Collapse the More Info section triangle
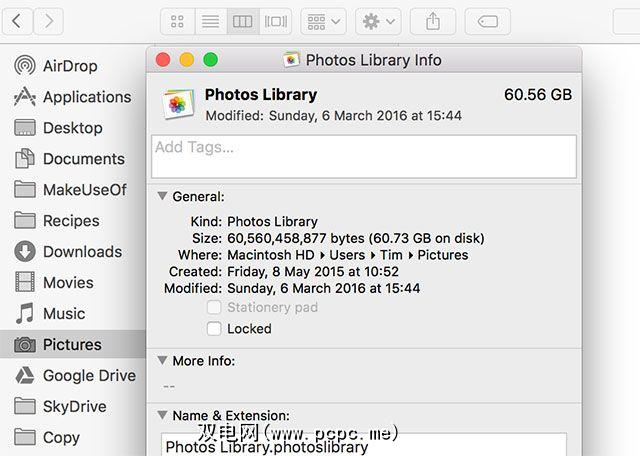 pyautogui.click(x=162, y=360)
